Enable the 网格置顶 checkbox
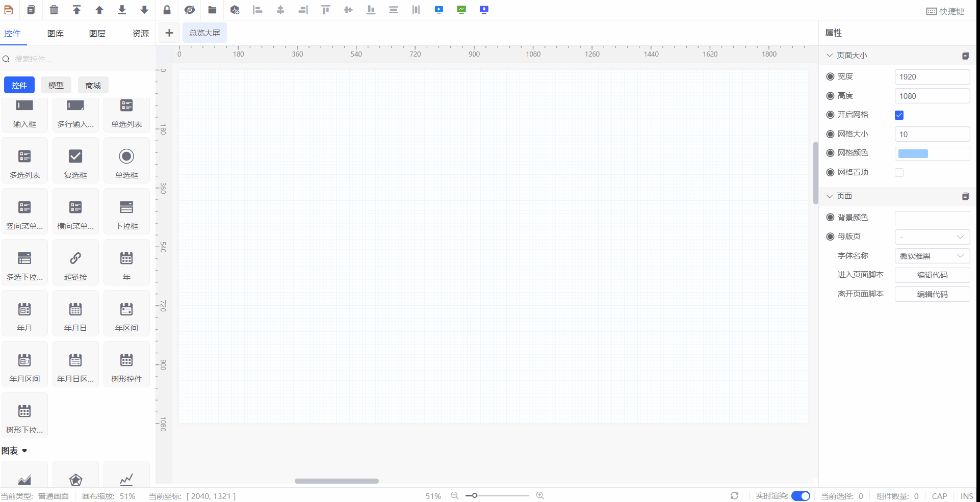 click(x=899, y=172)
